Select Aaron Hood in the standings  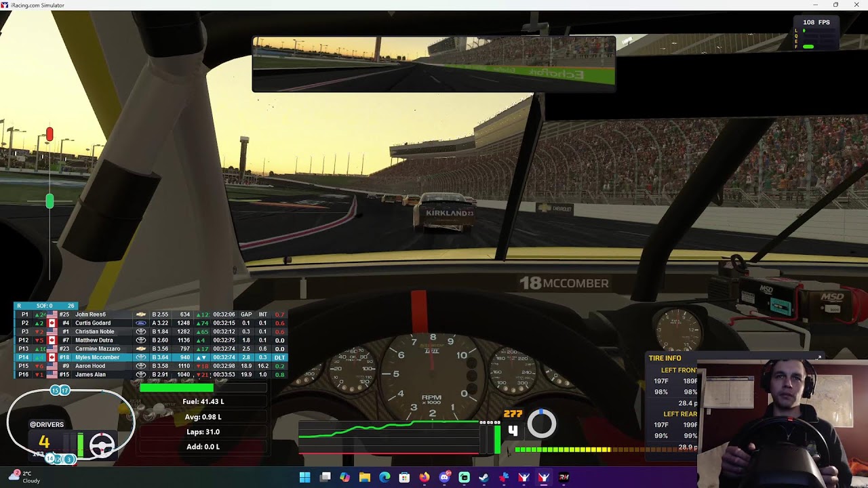point(151,366)
